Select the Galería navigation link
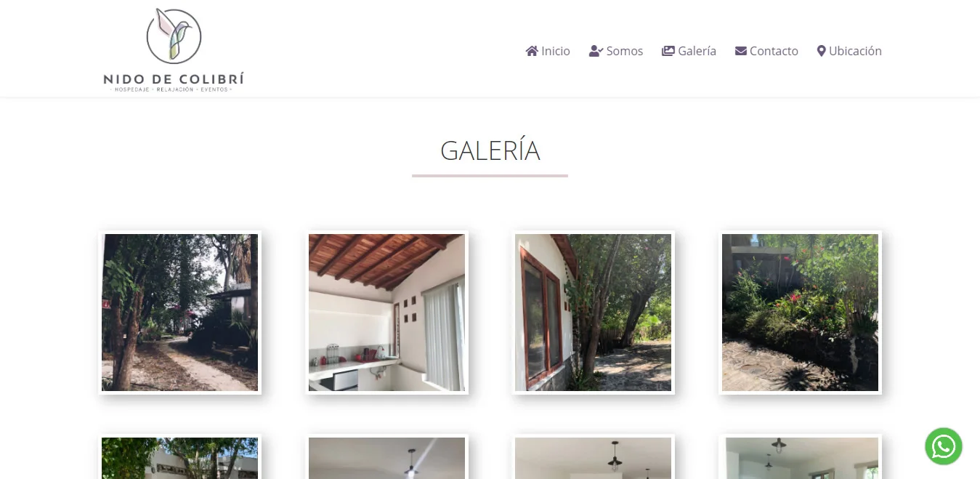This screenshot has height=479, width=980. pos(689,51)
